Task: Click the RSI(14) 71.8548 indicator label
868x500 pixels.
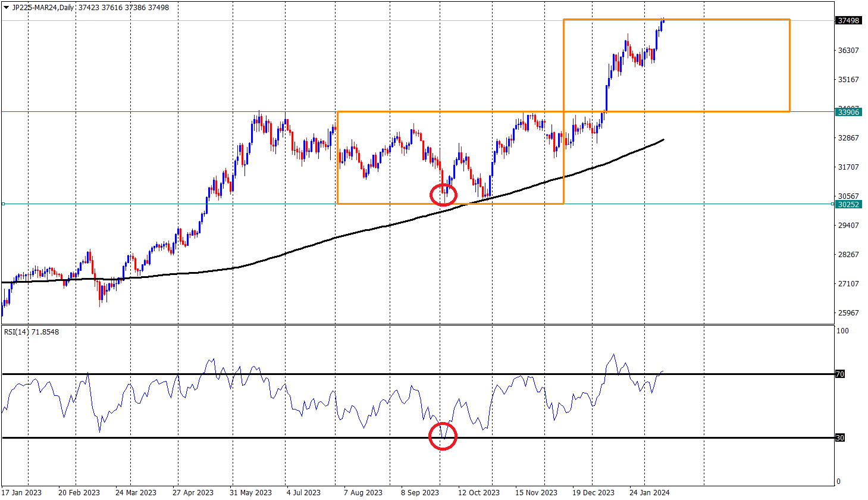Action: pos(32,332)
